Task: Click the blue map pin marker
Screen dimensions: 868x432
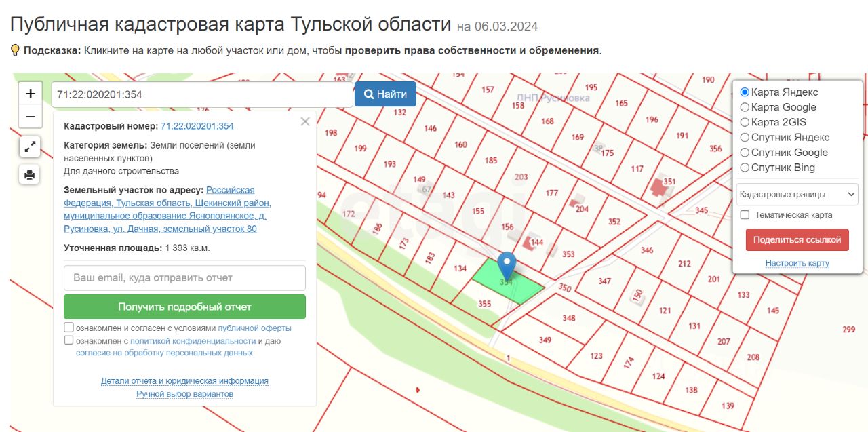Action: click(507, 266)
